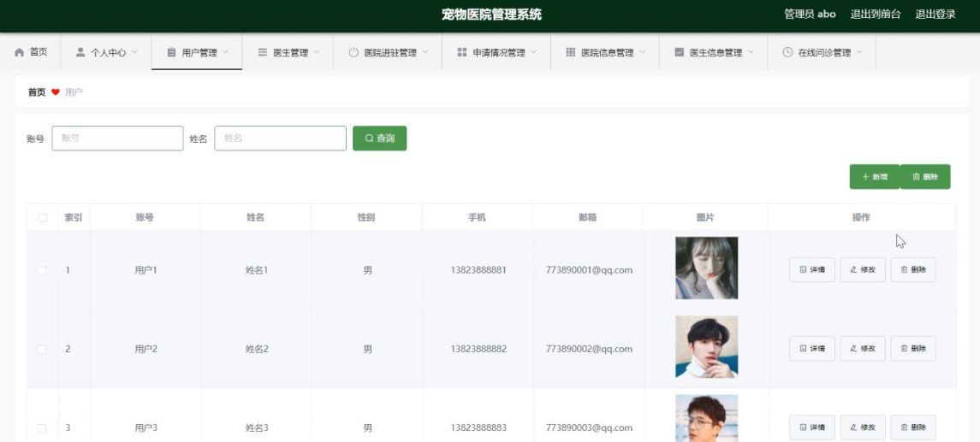The image size is (980, 442).
Task: Open the 医生管理 menu label
Action: click(x=291, y=53)
